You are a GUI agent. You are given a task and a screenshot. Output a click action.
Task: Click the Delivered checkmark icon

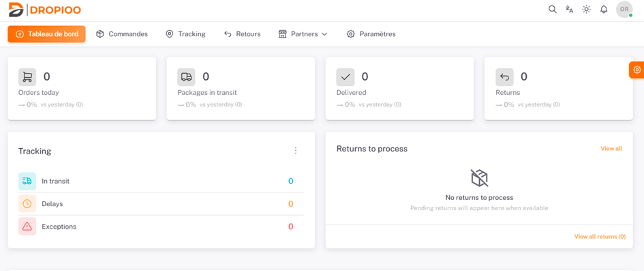tap(346, 77)
